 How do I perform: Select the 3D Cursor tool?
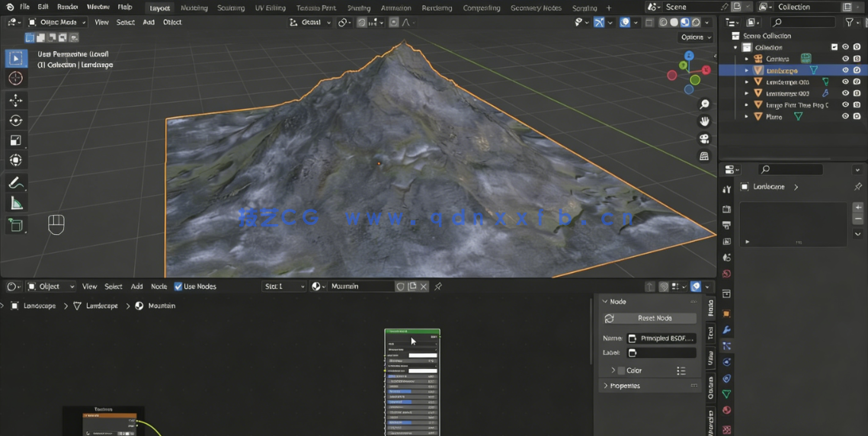(x=16, y=79)
